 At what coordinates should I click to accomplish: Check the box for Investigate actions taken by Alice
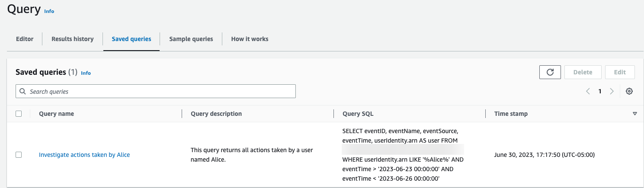coord(19,155)
